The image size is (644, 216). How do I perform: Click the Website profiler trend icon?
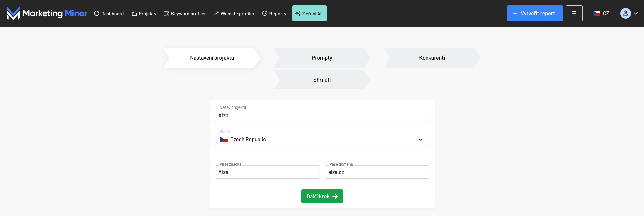click(x=216, y=13)
